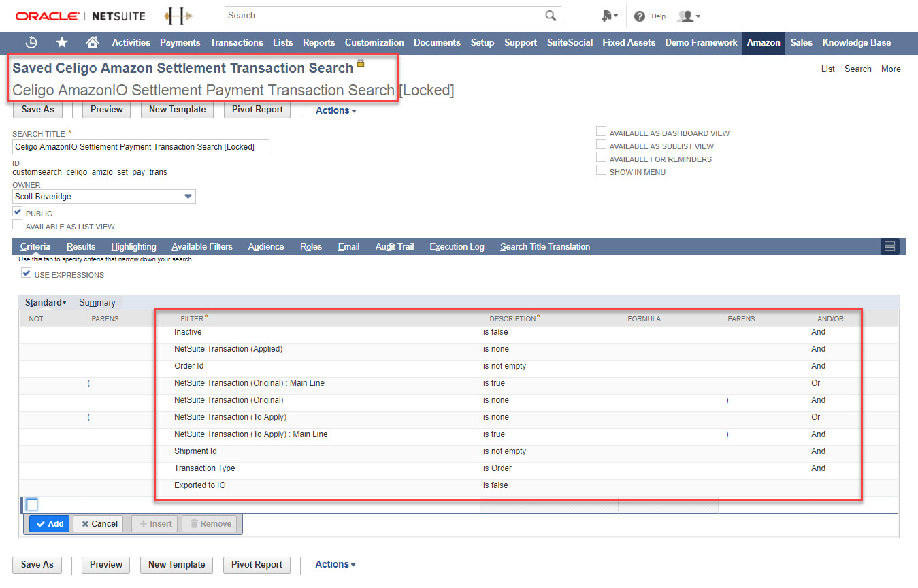
Task: Uncheck Use Expressions
Action: (26, 273)
